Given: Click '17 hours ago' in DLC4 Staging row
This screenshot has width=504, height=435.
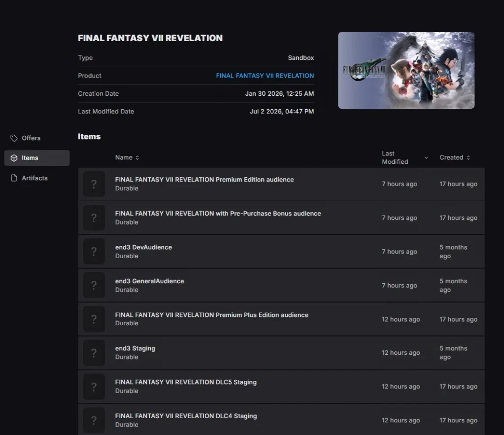Looking at the screenshot, I should pyautogui.click(x=458, y=421).
